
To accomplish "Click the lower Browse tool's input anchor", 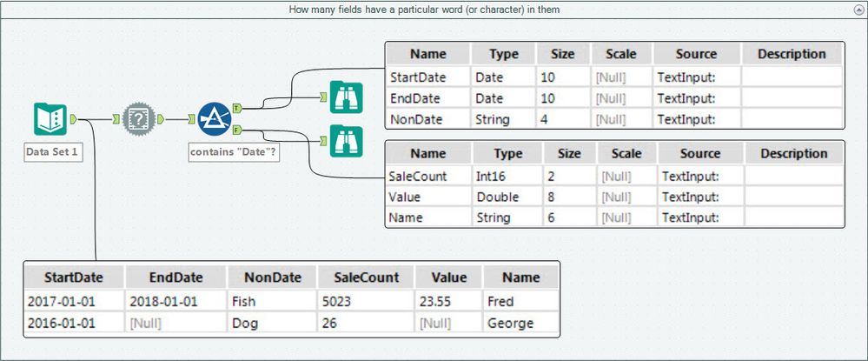I will [x=324, y=142].
